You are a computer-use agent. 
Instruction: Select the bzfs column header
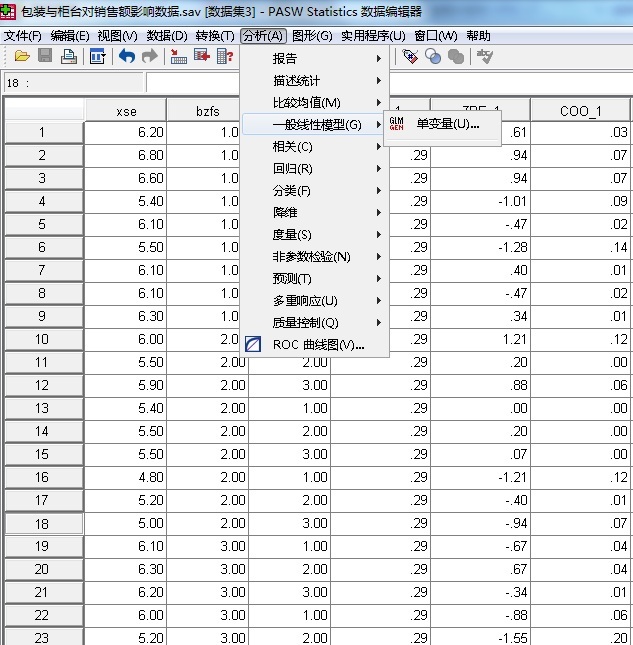[x=203, y=110]
